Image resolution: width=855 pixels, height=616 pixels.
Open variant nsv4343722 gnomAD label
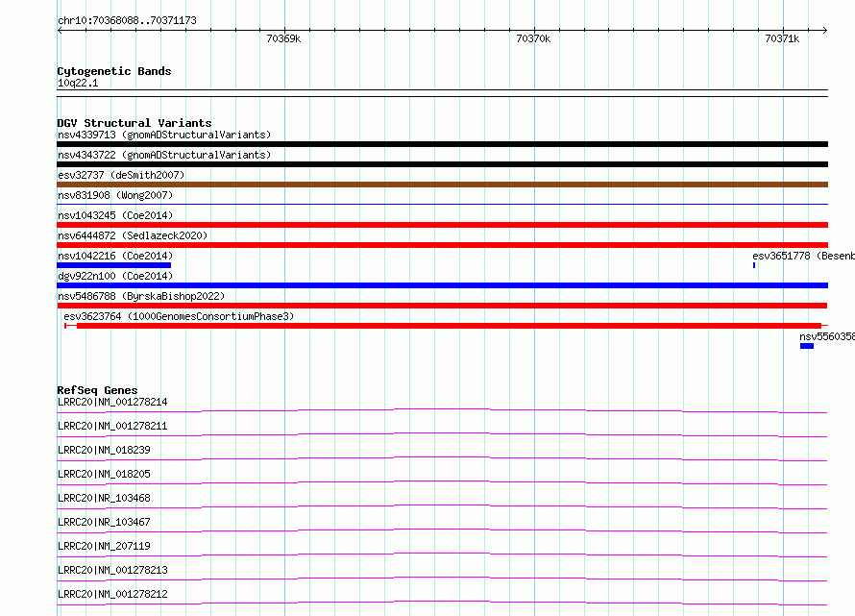pyautogui.click(x=164, y=155)
